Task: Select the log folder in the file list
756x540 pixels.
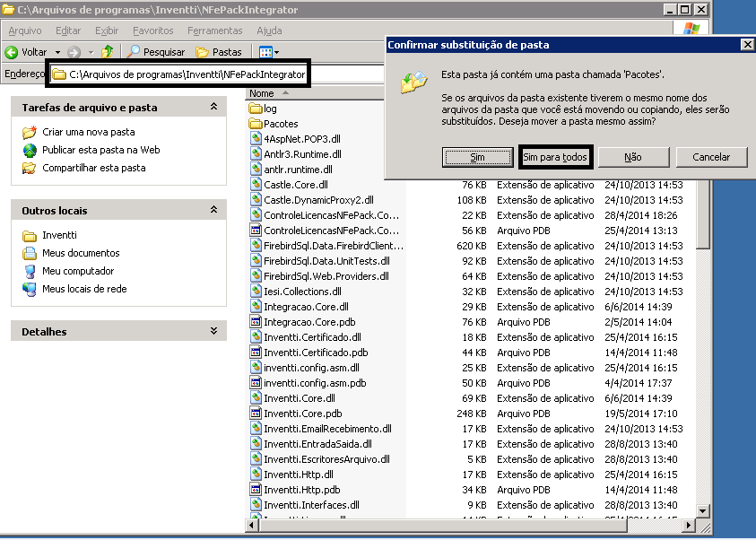Action: (270, 109)
